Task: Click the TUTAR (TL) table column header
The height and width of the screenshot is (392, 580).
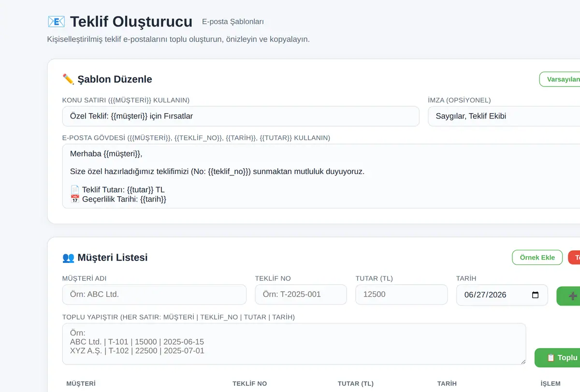Action: (x=356, y=384)
